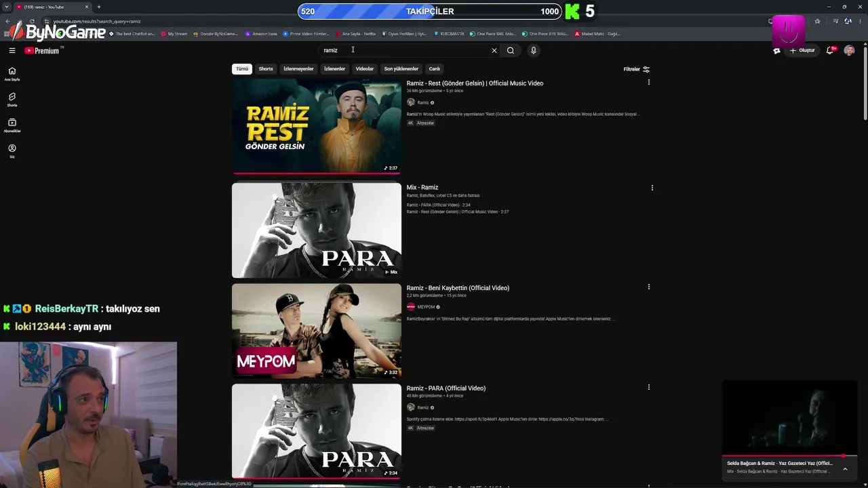Visit Ramiz channel under PARA video
The height and width of the screenshot is (488, 868).
[423, 407]
